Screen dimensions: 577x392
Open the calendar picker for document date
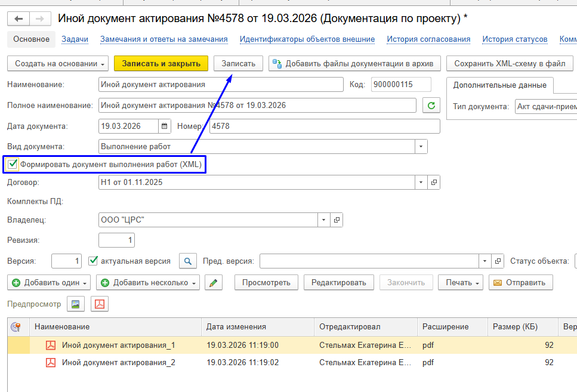(x=165, y=126)
